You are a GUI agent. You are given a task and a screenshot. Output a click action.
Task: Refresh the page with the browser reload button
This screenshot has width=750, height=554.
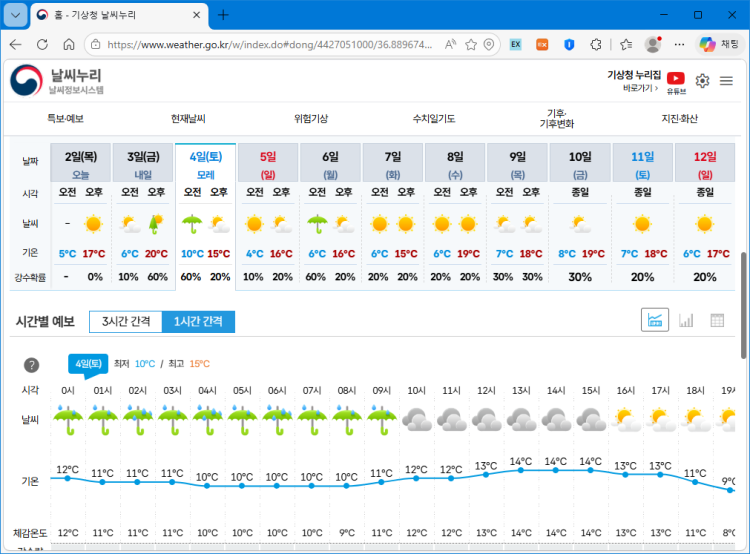pos(42,44)
